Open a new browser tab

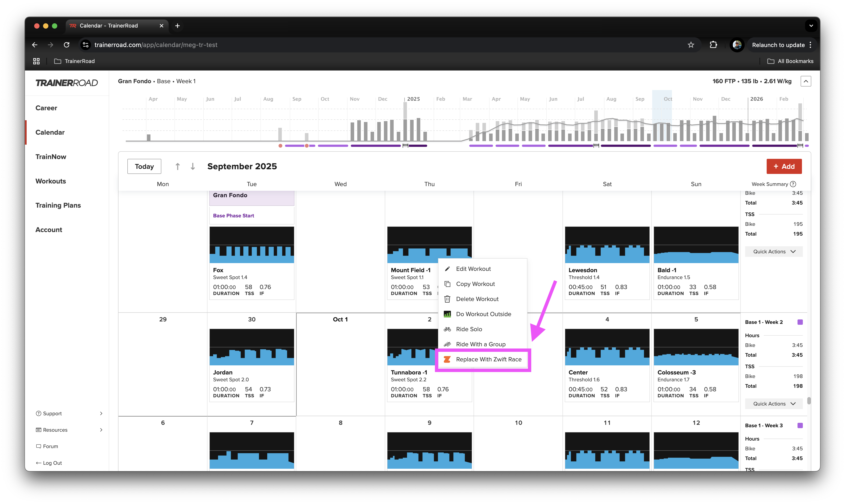point(177,26)
